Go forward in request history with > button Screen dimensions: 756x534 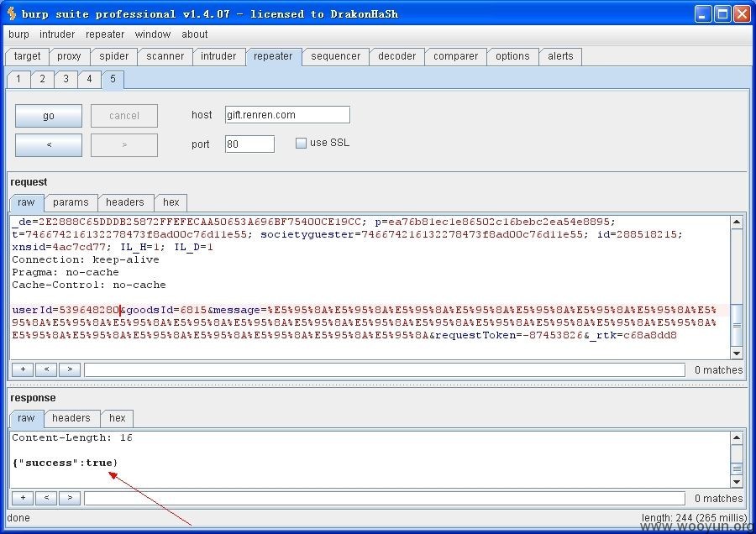124,144
